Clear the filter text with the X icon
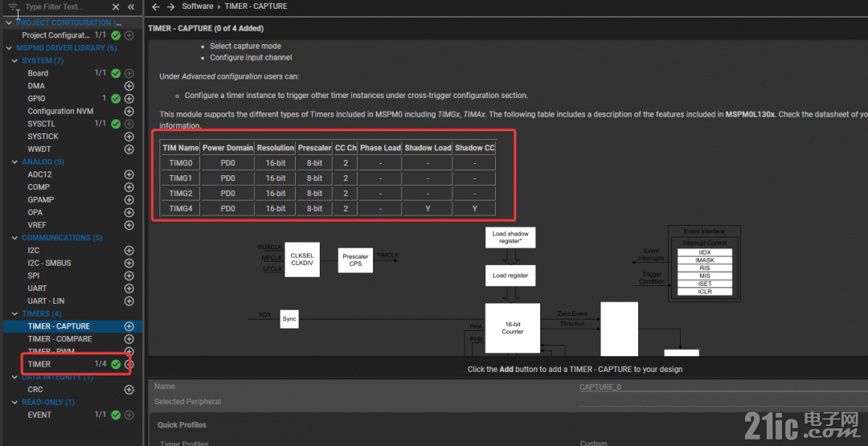The width and height of the screenshot is (868, 446). pos(116,7)
